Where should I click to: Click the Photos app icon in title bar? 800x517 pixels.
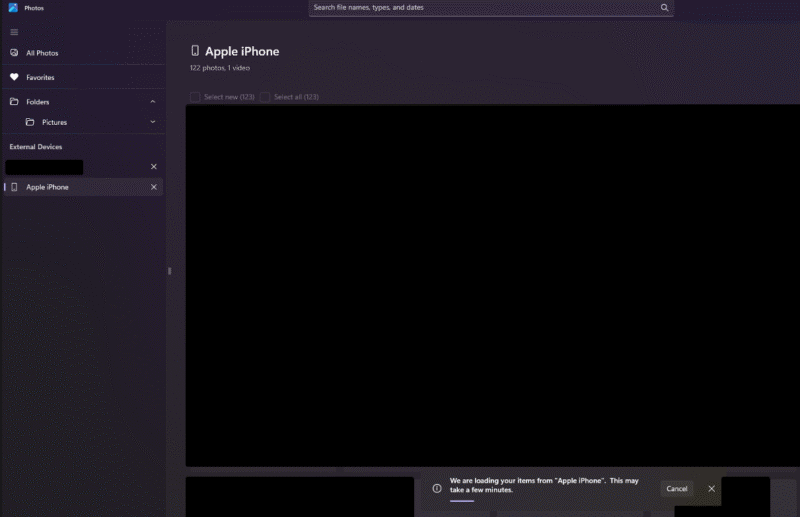click(x=13, y=7)
